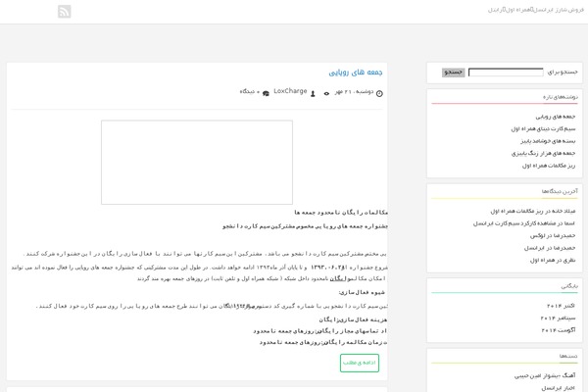Viewport: 588px width, 392px height.
Task: Click the bold line مکالمات رایگان نامحدود جمعه ها
Action: pos(341,213)
